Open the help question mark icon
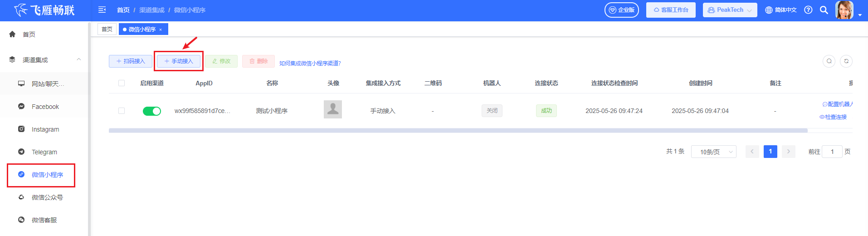868x236 pixels. pos(808,10)
